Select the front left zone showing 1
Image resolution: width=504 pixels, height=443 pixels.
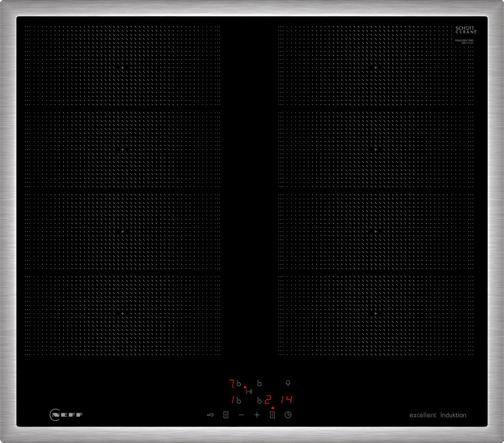pos(233,400)
